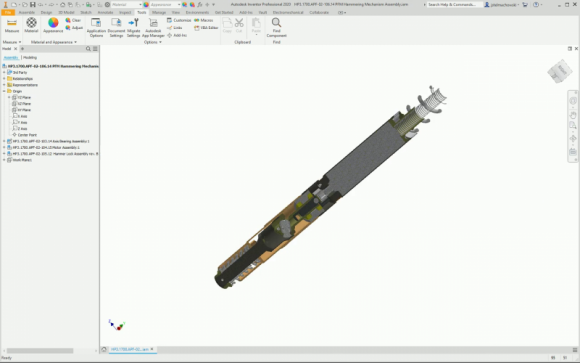
Task: Click the Adjust appearance tool
Action: [74, 28]
